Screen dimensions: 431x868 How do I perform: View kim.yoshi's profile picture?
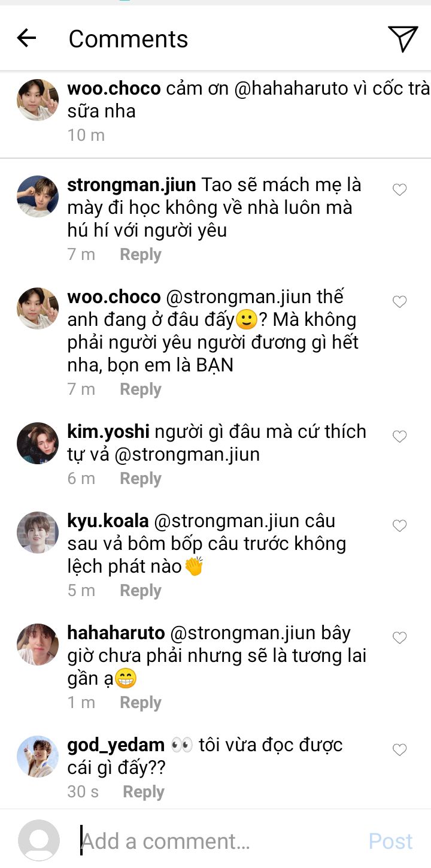pyautogui.click(x=38, y=443)
